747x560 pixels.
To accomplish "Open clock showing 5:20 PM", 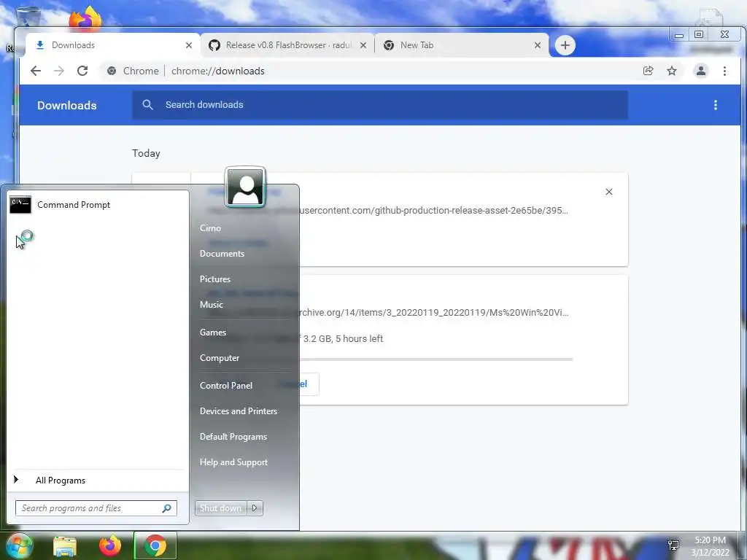I will (x=710, y=546).
